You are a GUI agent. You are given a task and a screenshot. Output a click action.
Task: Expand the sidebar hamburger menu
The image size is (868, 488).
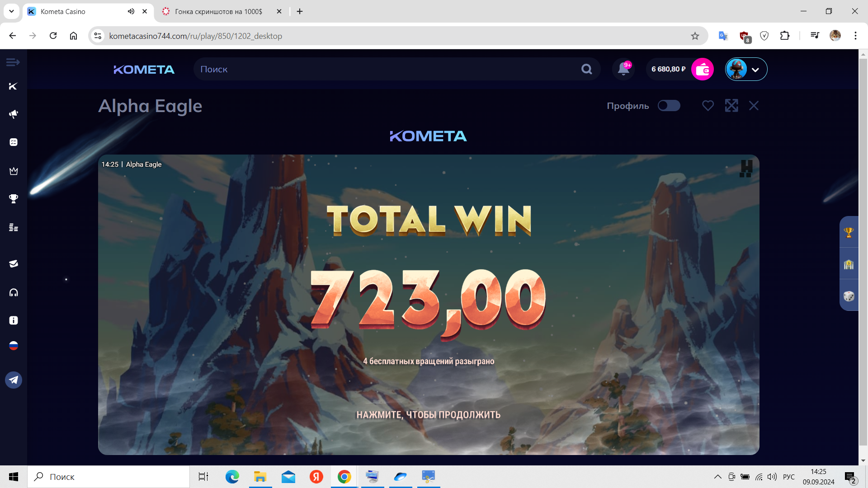tap(13, 62)
